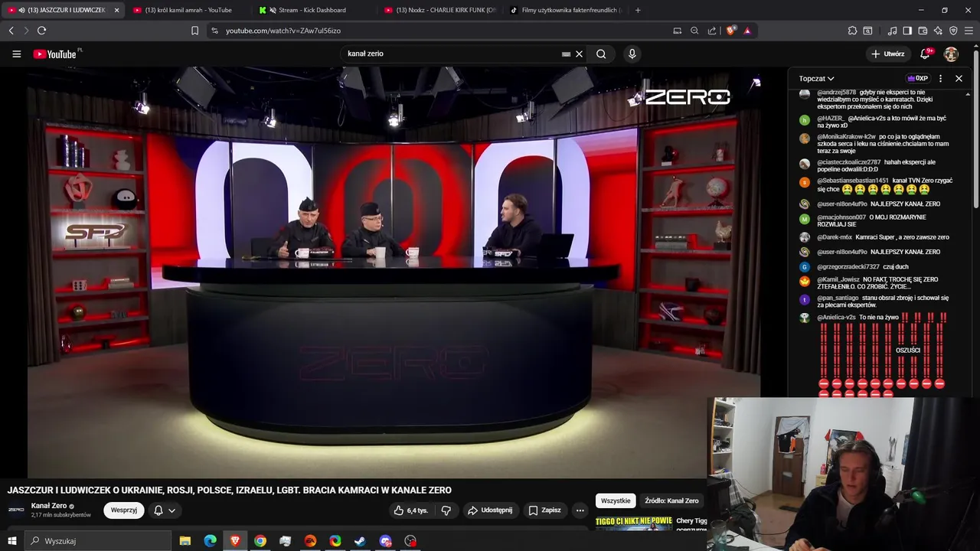Share this page from address bar
The height and width of the screenshot is (551, 980).
coord(712,31)
